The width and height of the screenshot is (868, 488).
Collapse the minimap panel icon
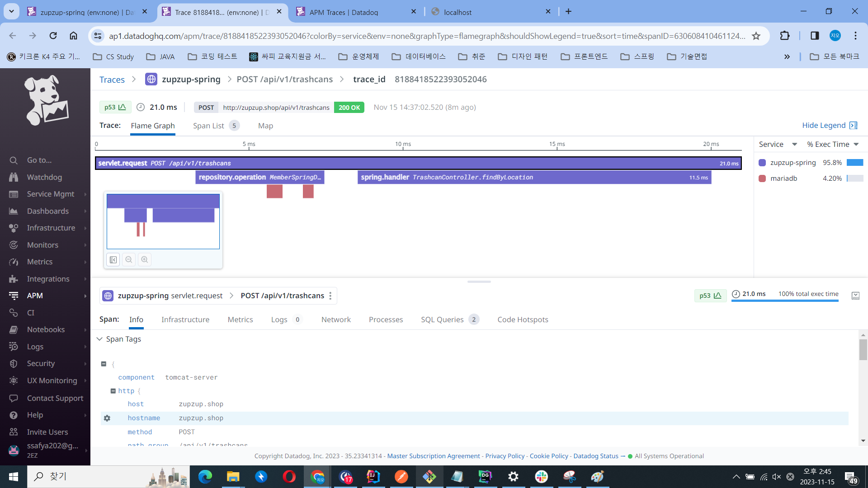point(113,260)
